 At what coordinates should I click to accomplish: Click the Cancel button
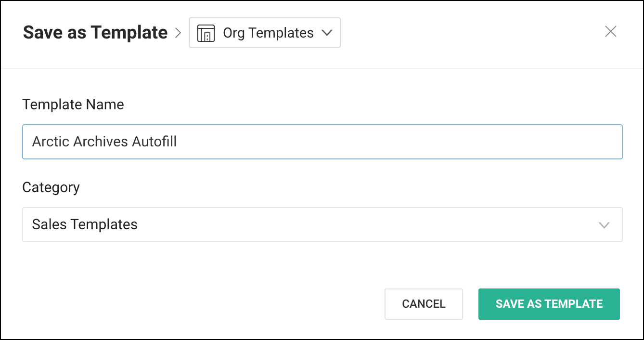(424, 304)
